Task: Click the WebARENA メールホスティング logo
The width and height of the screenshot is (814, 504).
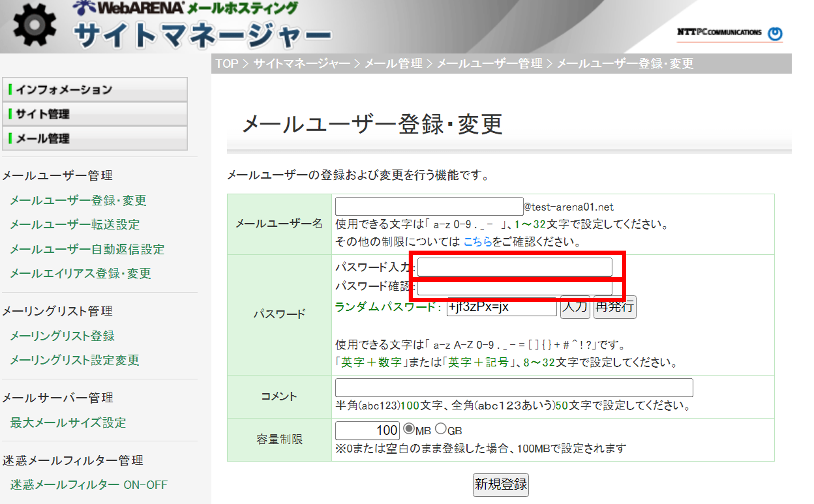Action: point(186,8)
